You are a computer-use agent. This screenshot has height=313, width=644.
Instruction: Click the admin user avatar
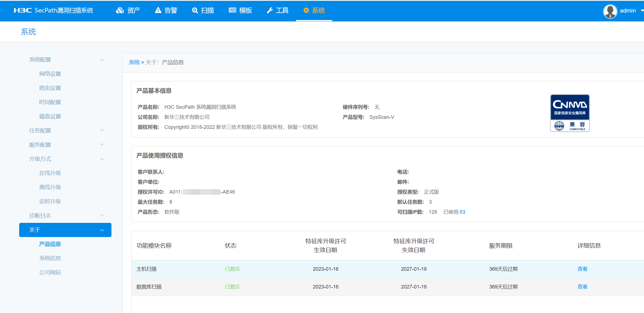610,11
